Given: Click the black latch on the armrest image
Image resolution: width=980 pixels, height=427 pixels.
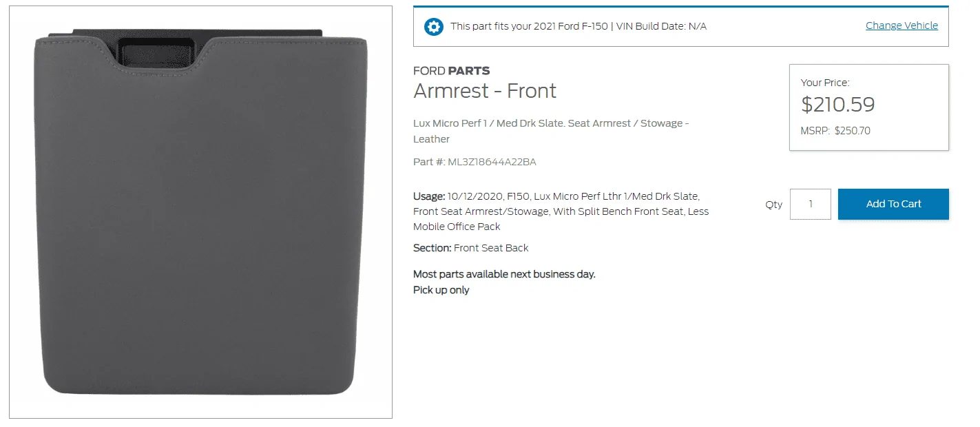Looking at the screenshot, I should (x=156, y=52).
